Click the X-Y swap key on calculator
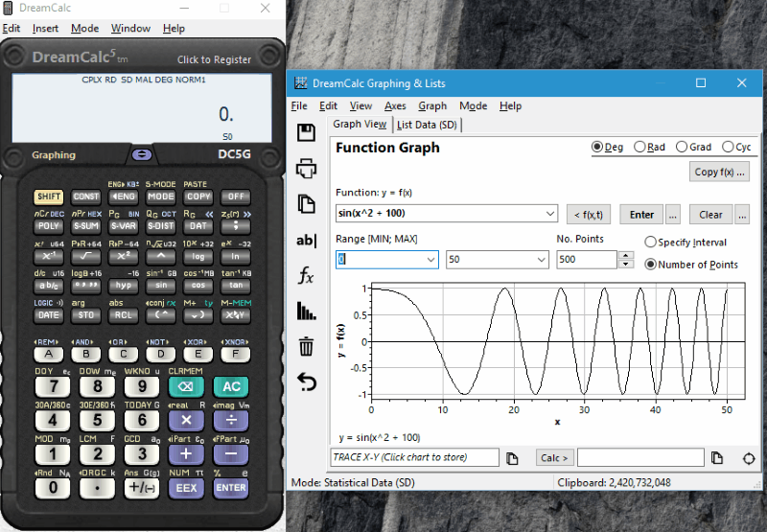 (x=235, y=315)
